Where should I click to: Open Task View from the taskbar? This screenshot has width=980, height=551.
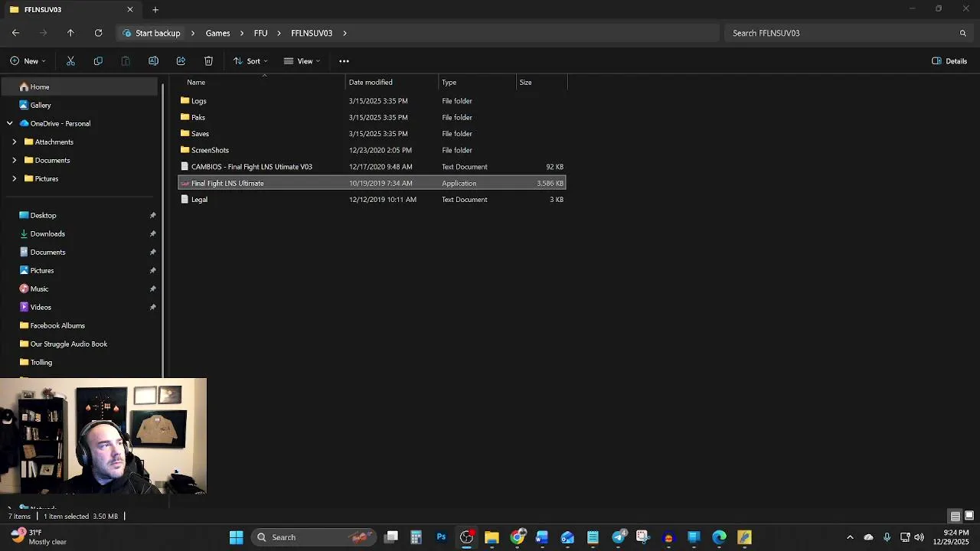pos(391,537)
